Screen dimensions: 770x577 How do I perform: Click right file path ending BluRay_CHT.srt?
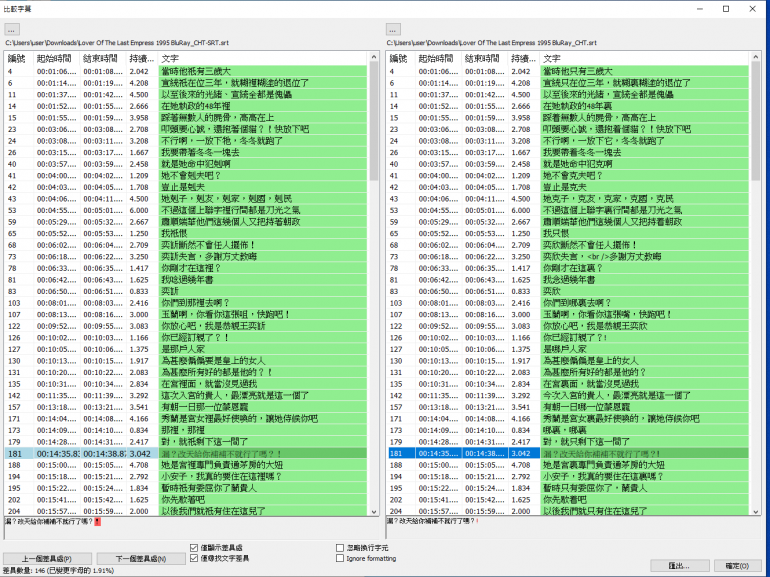coord(492,43)
